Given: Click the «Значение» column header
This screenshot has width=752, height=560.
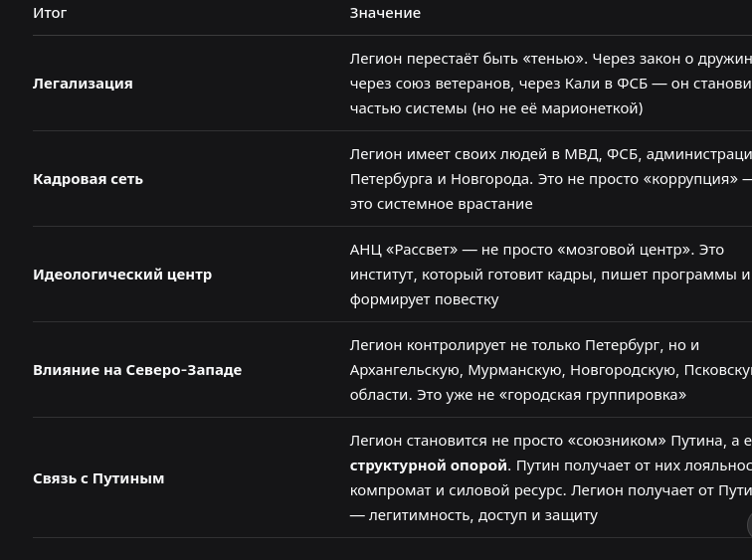Looking at the screenshot, I should 385,13.
